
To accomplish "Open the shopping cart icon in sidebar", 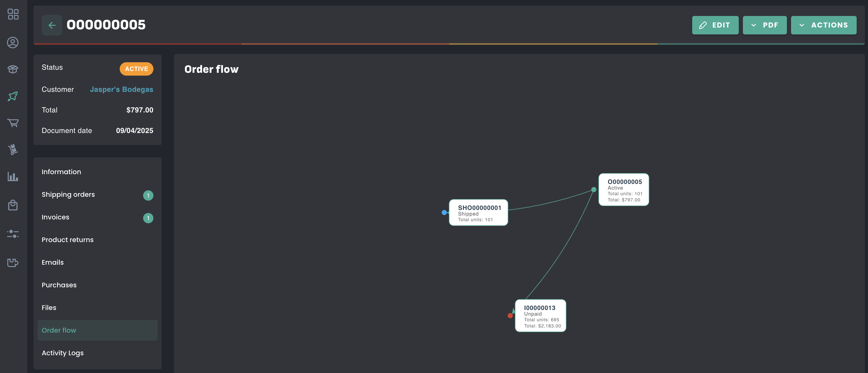I will tap(13, 123).
